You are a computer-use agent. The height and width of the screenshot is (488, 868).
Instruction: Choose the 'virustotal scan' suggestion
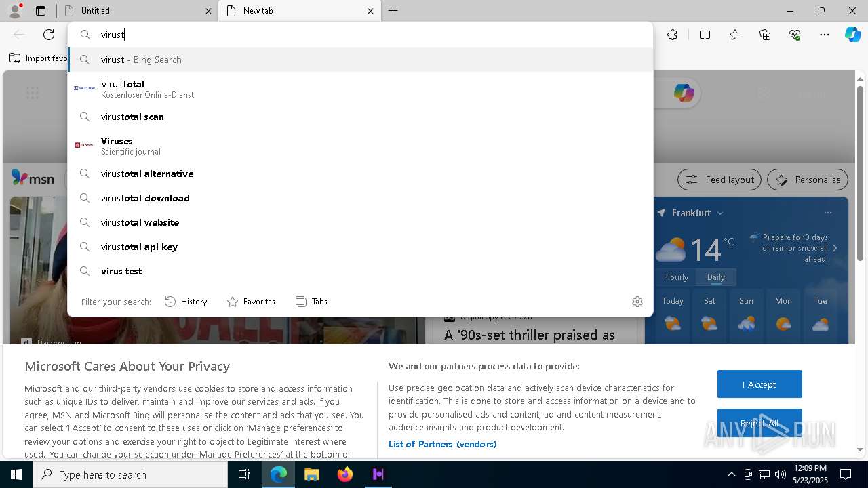click(x=360, y=117)
